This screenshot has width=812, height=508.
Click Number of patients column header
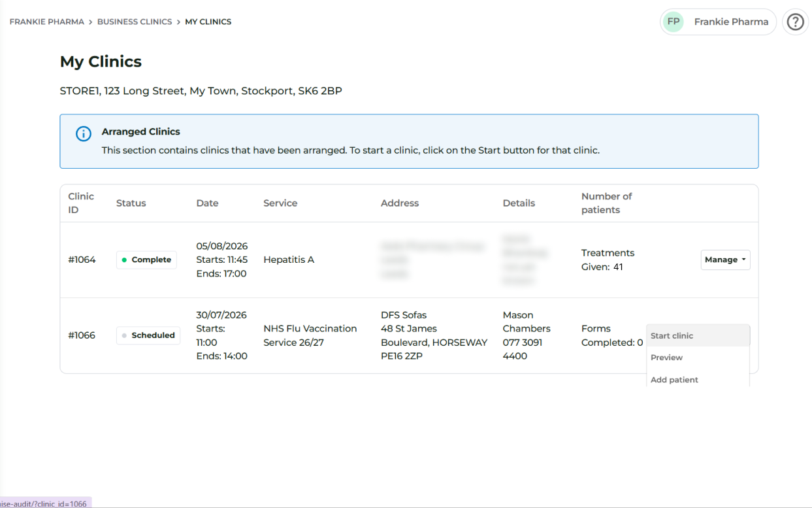click(607, 203)
